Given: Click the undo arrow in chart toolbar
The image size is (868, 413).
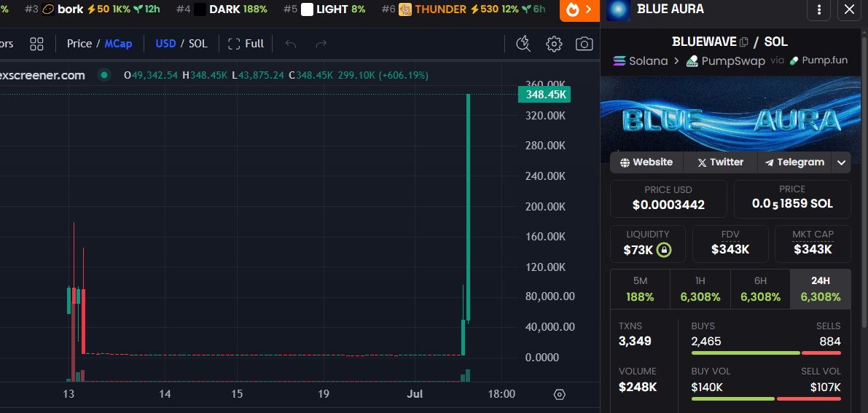Looking at the screenshot, I should (x=291, y=44).
